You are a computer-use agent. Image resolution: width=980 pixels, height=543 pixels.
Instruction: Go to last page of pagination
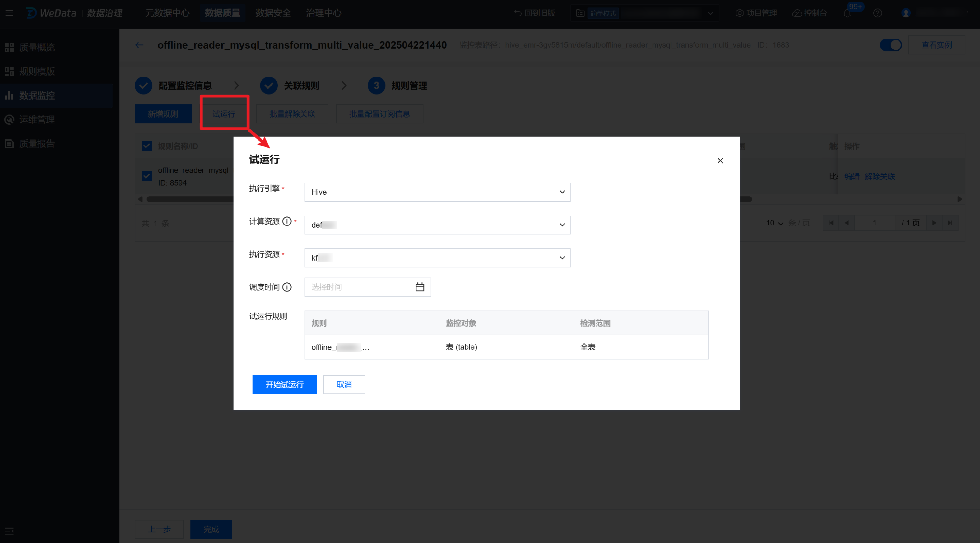click(950, 223)
